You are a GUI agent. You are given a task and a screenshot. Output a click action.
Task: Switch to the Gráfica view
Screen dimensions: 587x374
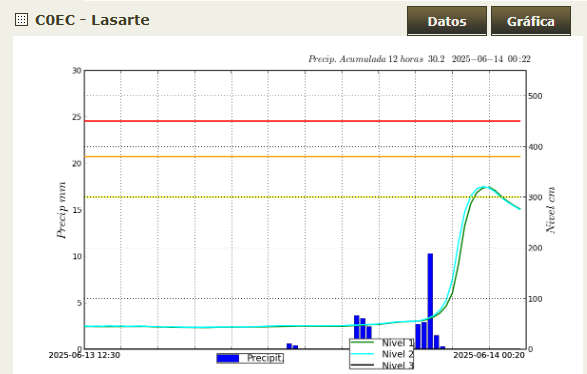[531, 21]
